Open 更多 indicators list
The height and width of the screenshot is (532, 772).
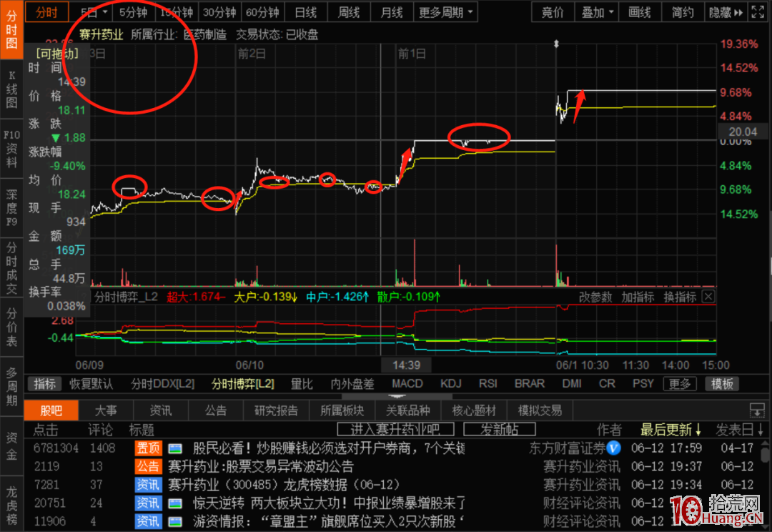680,384
